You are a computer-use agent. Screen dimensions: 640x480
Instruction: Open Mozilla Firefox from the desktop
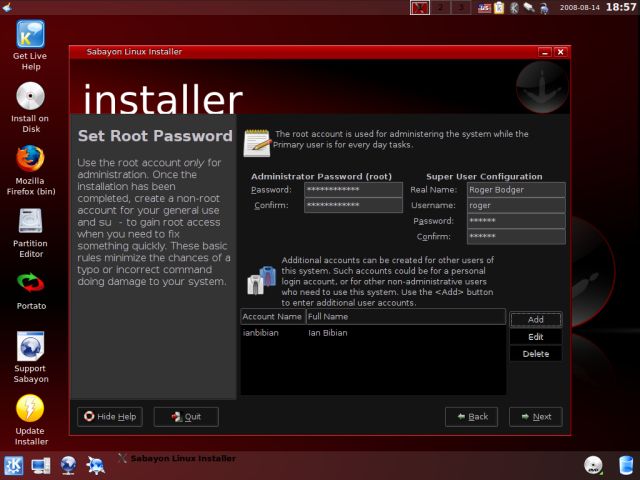pyautogui.click(x=30, y=159)
